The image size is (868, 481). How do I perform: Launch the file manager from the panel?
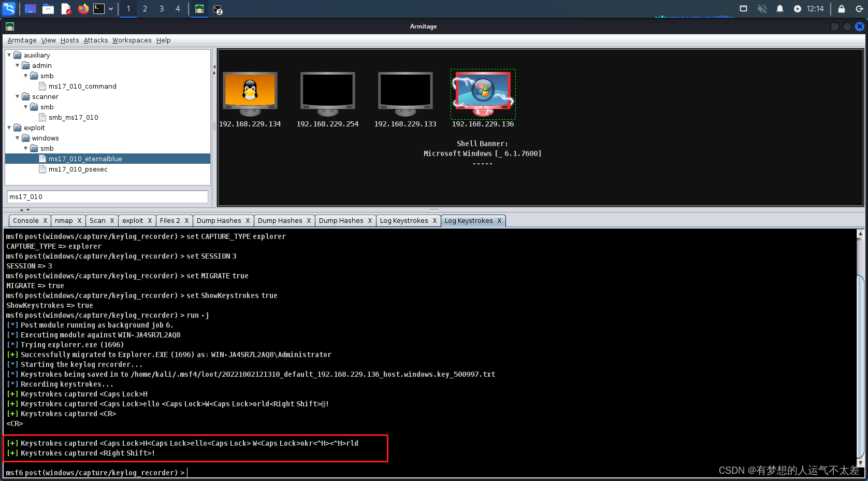[48, 9]
